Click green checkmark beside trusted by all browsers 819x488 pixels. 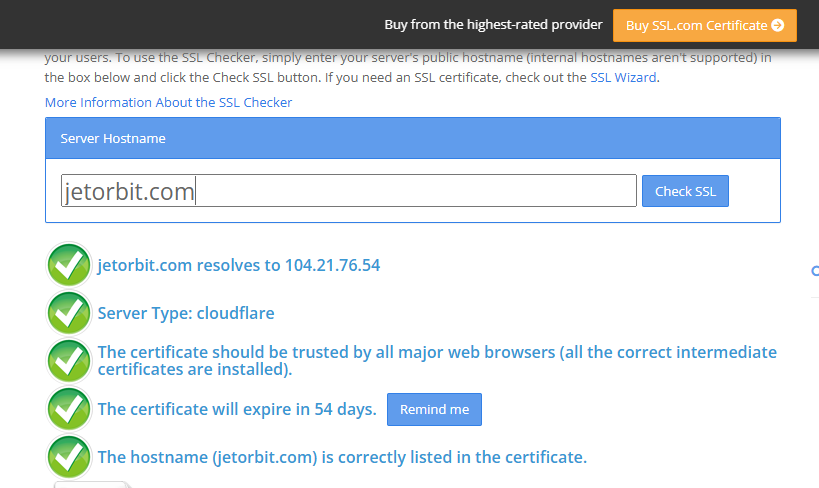coord(69,361)
